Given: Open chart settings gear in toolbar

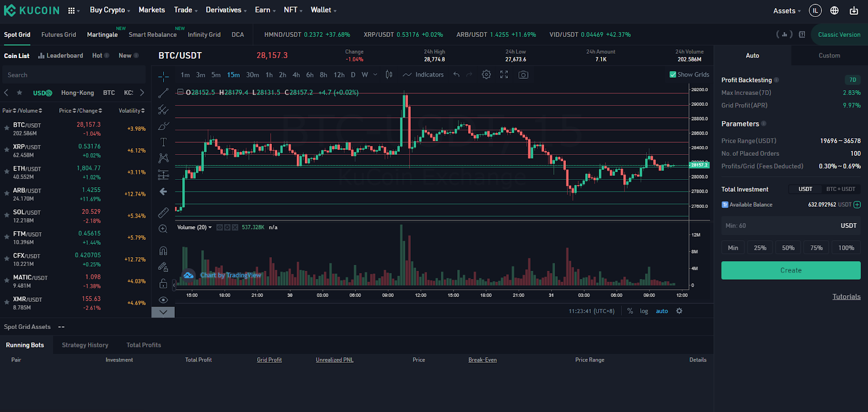Looking at the screenshot, I should coord(487,75).
